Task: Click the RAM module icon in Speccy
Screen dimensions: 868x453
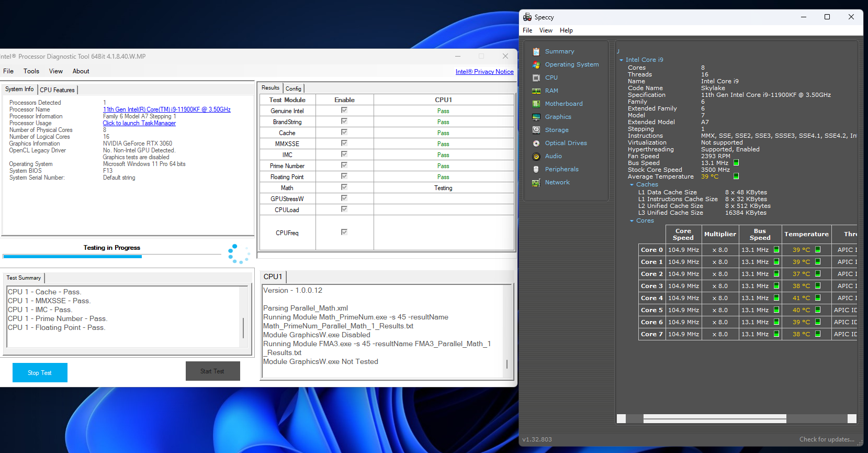Action: tap(536, 91)
